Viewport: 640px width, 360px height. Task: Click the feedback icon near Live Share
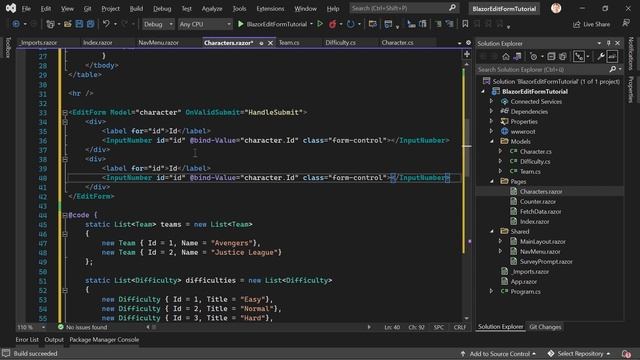coord(626,24)
